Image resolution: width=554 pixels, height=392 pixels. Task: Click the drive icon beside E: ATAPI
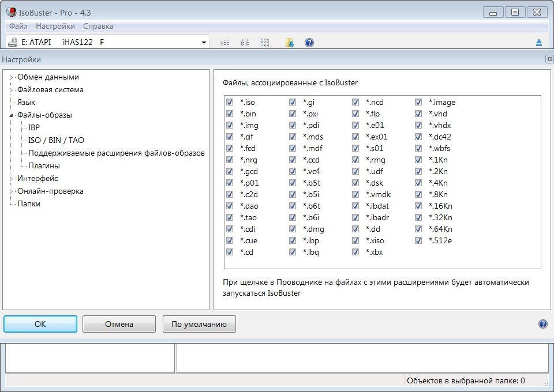[13, 42]
